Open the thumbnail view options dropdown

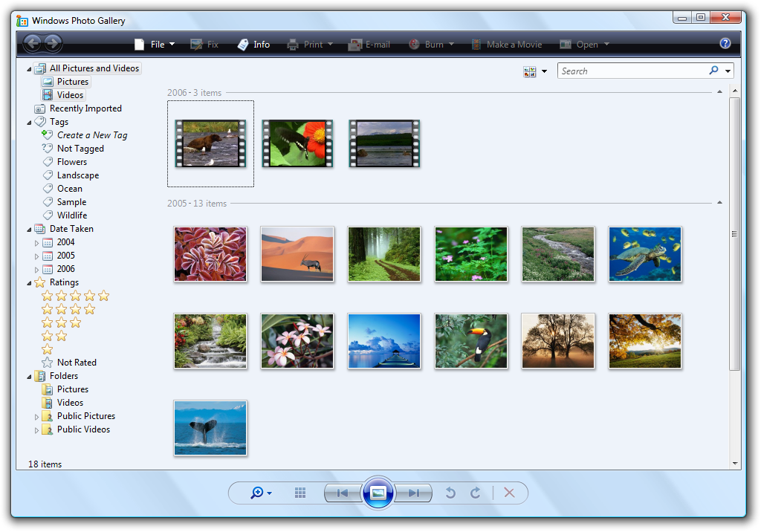click(x=535, y=71)
